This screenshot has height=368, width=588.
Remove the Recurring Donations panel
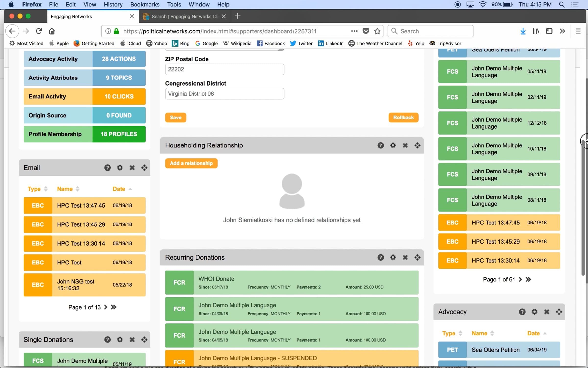(405, 257)
